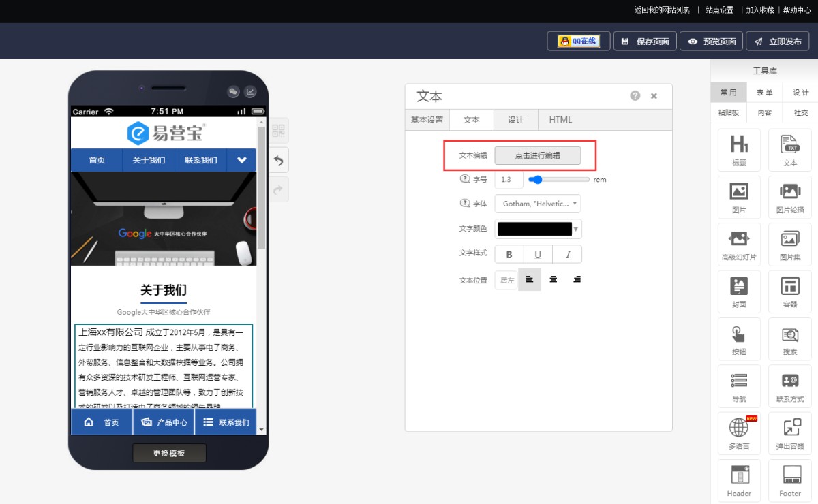Viewport: 818px width, 504px height.
Task: Add the 多语言 globe widget
Action: [739, 434]
